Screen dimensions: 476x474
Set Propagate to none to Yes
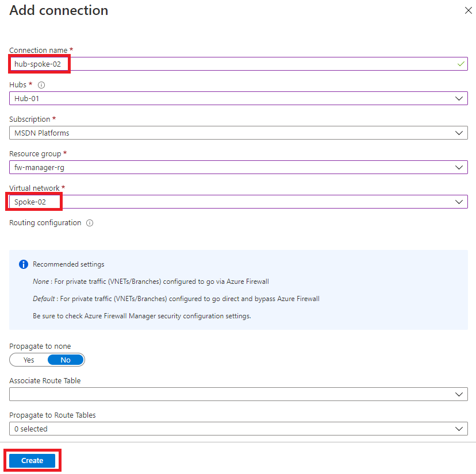coord(28,360)
